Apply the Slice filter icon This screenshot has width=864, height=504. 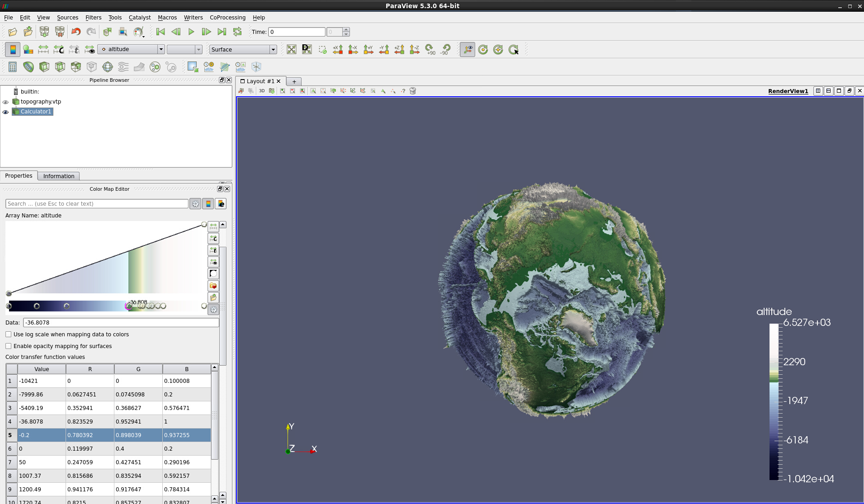(x=60, y=67)
